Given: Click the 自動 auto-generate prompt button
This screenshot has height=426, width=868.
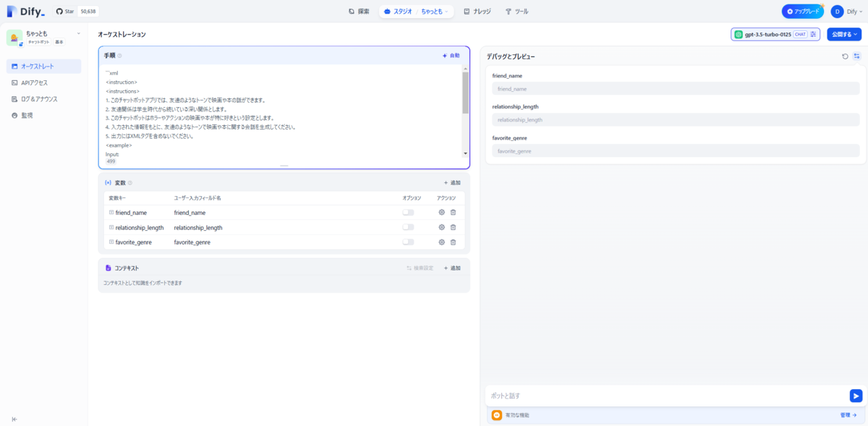Looking at the screenshot, I should pyautogui.click(x=451, y=56).
